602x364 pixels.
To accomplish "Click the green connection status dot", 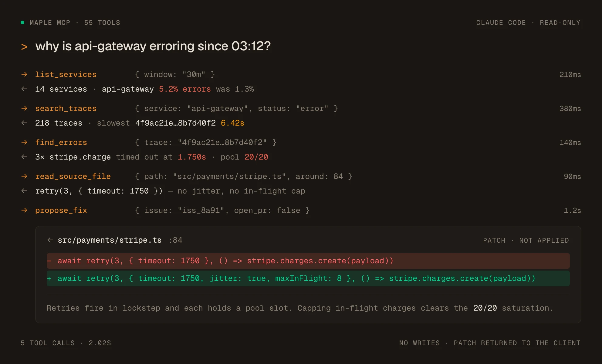I will [22, 22].
